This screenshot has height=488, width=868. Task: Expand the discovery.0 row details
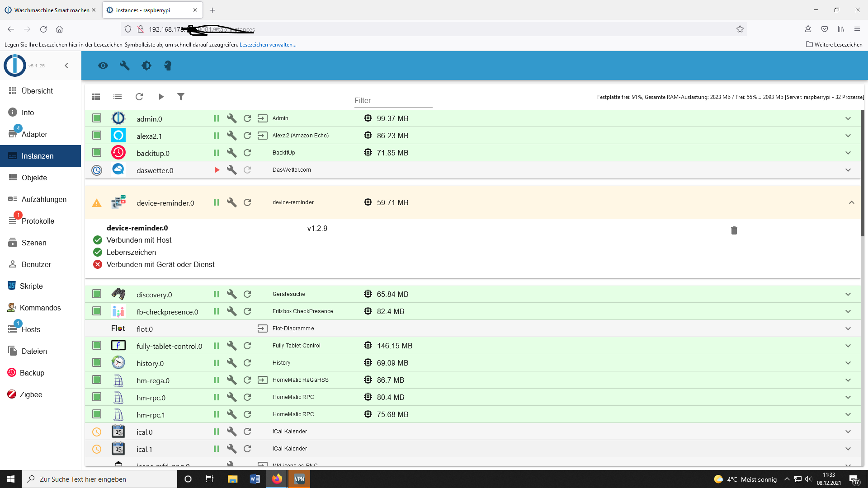[x=848, y=294]
